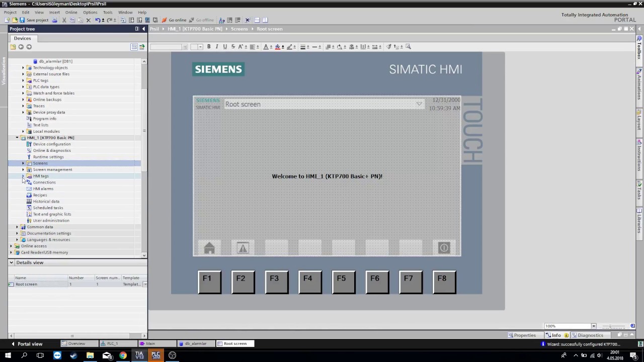Click the zoom selection magnifier icon

coord(408,47)
